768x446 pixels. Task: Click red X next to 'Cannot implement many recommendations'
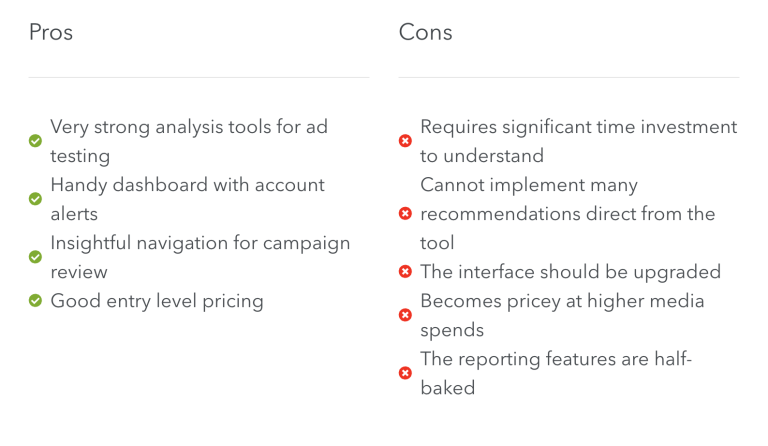point(405,213)
